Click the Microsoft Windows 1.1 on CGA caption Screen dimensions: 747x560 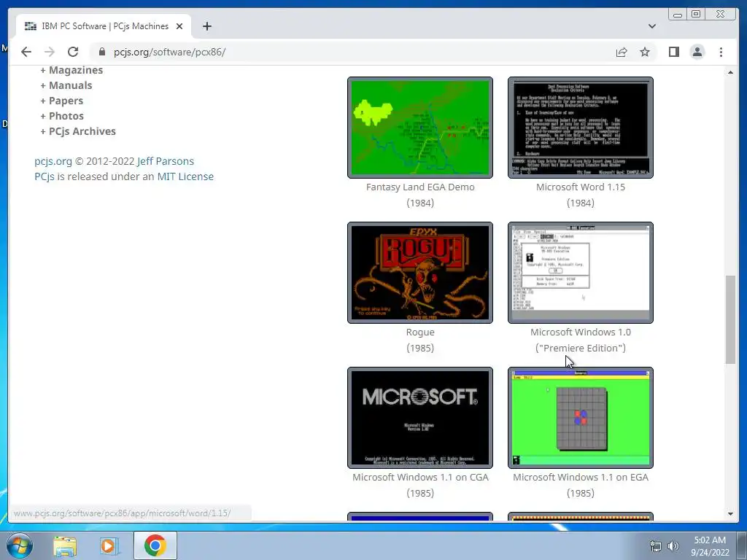click(420, 477)
